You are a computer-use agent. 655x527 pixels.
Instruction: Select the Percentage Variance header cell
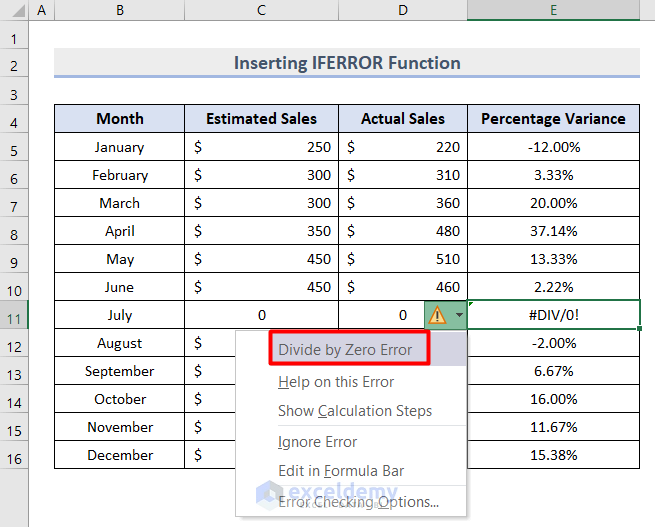point(553,119)
